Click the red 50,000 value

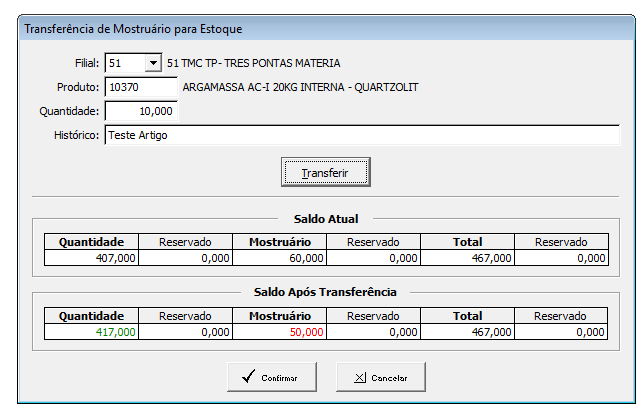[306, 332]
